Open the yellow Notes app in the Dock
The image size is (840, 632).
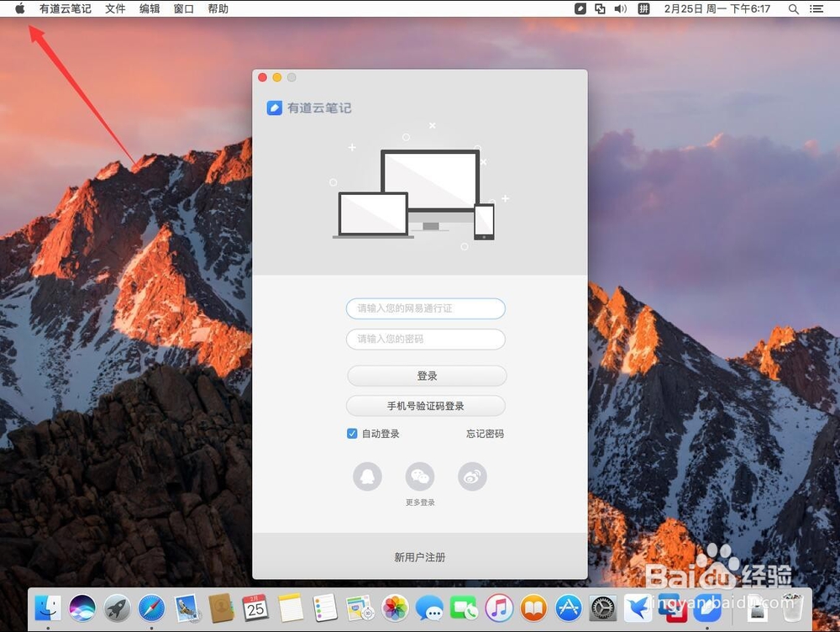291,608
